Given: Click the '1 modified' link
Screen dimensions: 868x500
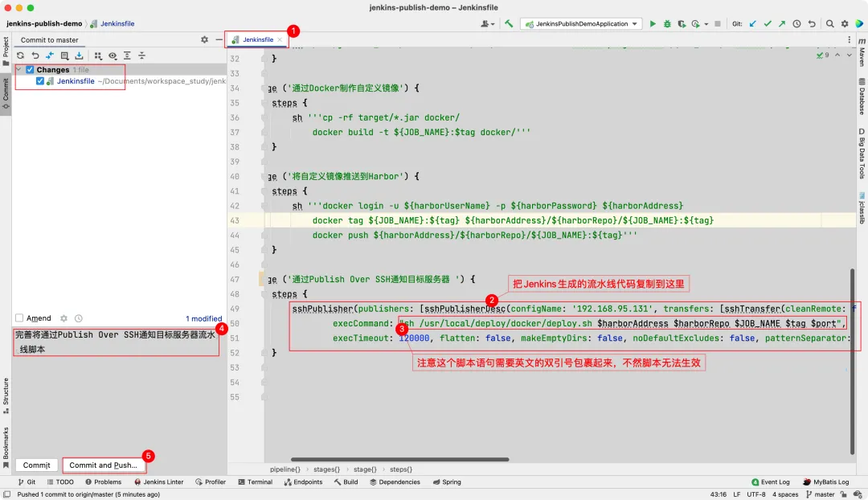Looking at the screenshot, I should (x=203, y=318).
